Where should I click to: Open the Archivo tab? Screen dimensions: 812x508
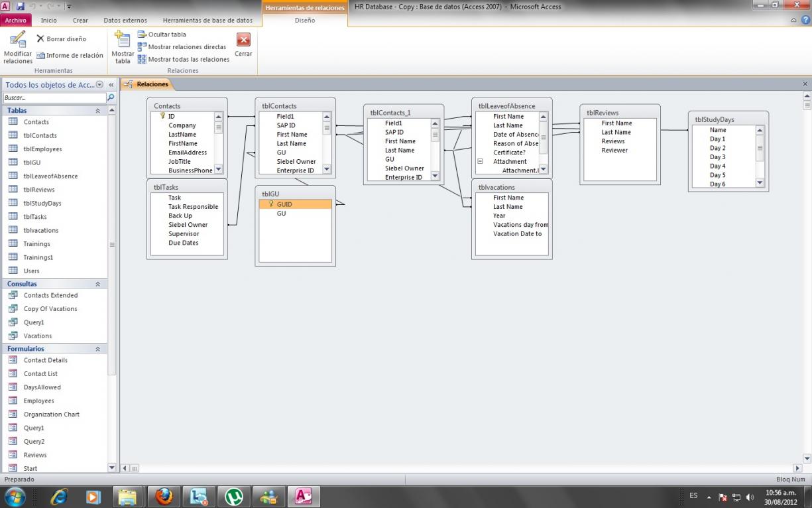[16, 21]
